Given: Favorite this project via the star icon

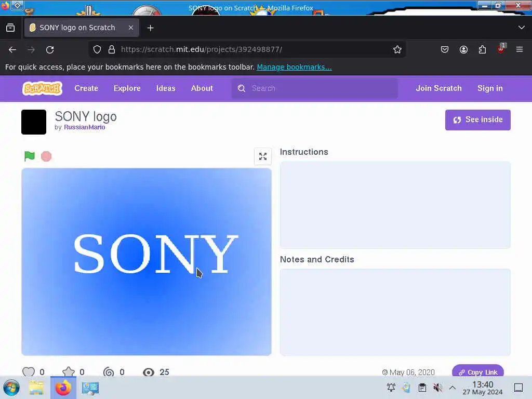Looking at the screenshot, I should tap(69, 372).
